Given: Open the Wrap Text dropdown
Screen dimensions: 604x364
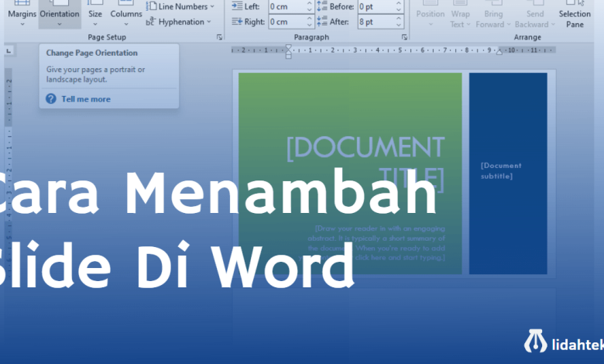Looking at the screenshot, I should (x=460, y=14).
